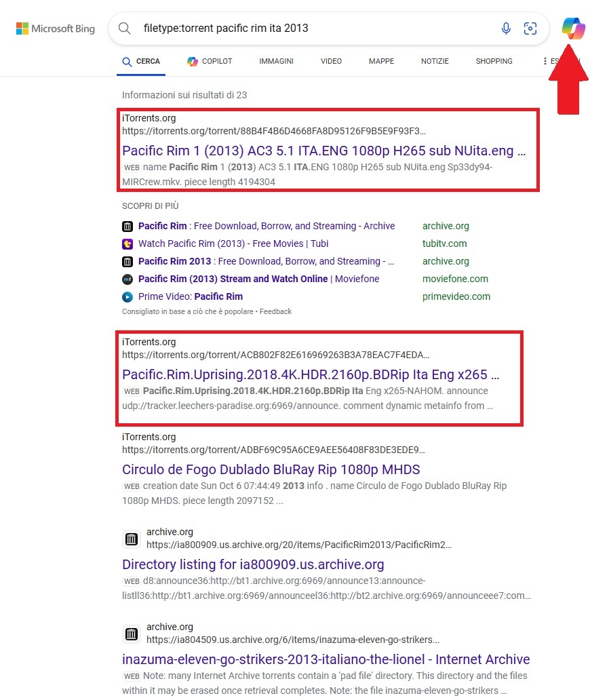This screenshot has width=590, height=700.
Task: Click the Moviefone icon in suggestions
Action: [127, 279]
